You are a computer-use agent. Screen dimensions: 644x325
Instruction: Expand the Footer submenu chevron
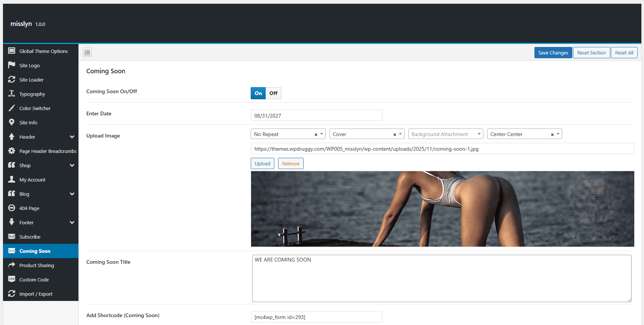(x=72, y=222)
